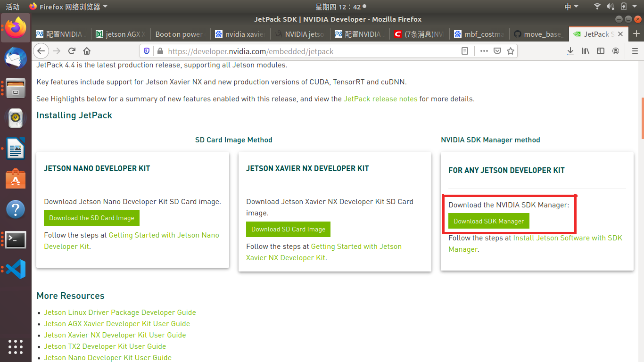Open Jetson Xavier NX Developer Kit User Guide
This screenshot has height=362, width=644.
tap(115, 335)
